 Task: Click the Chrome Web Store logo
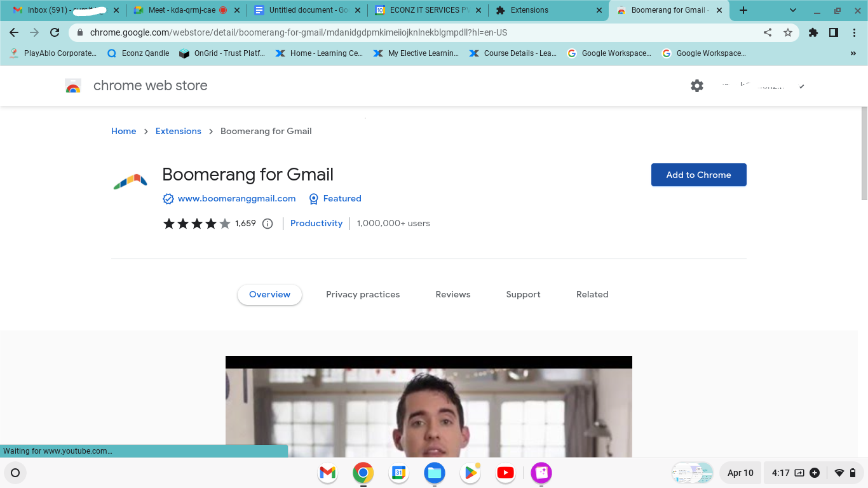pyautogui.click(x=73, y=86)
